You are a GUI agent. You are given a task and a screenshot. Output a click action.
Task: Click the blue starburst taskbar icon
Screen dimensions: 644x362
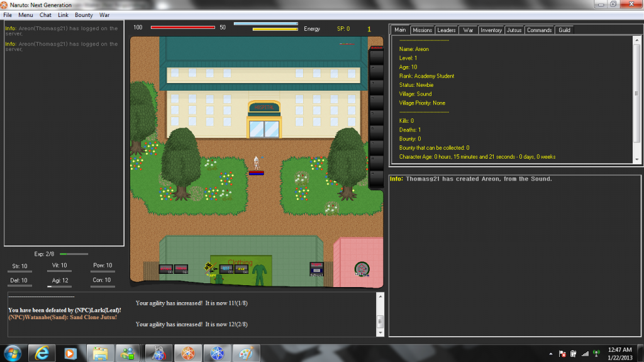click(217, 353)
